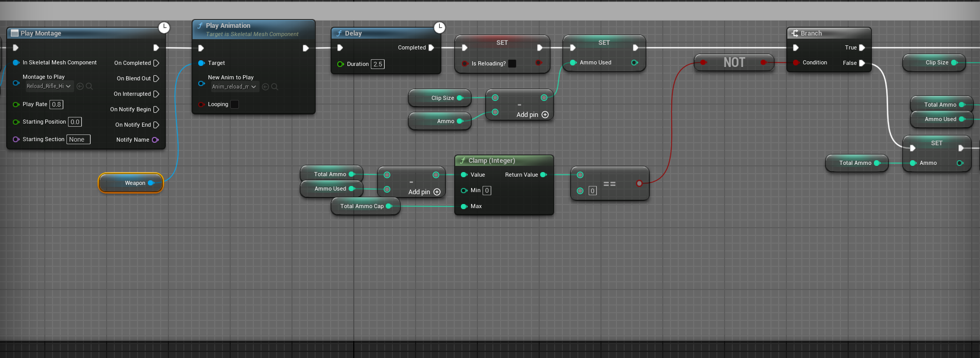
Task: Click use-selected-asset arrow in Play Animation node
Action: click(265, 87)
